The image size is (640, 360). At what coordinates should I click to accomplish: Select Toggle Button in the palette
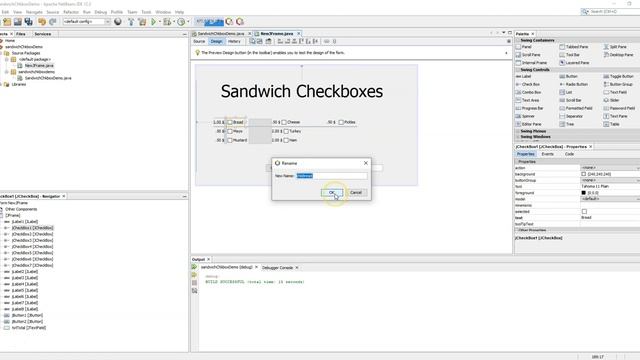[618, 76]
